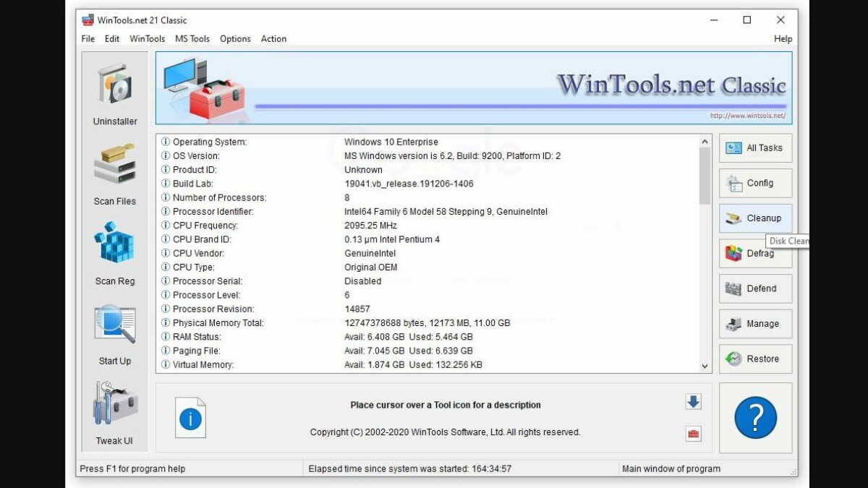
Task: Click the blue info document icon
Action: (190, 418)
